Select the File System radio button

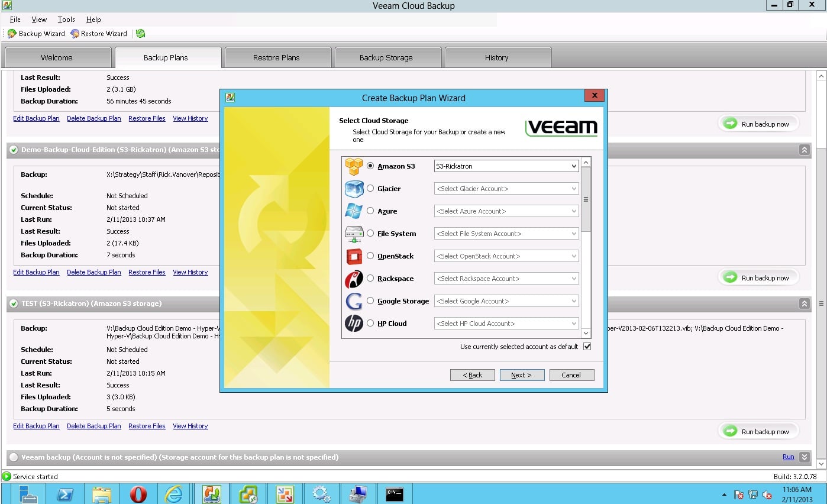(370, 234)
